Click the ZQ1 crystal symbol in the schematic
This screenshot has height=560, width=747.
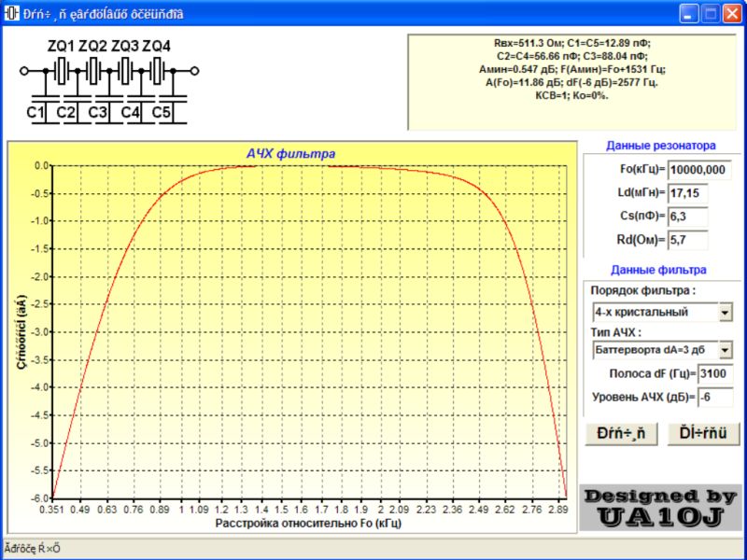[62, 70]
